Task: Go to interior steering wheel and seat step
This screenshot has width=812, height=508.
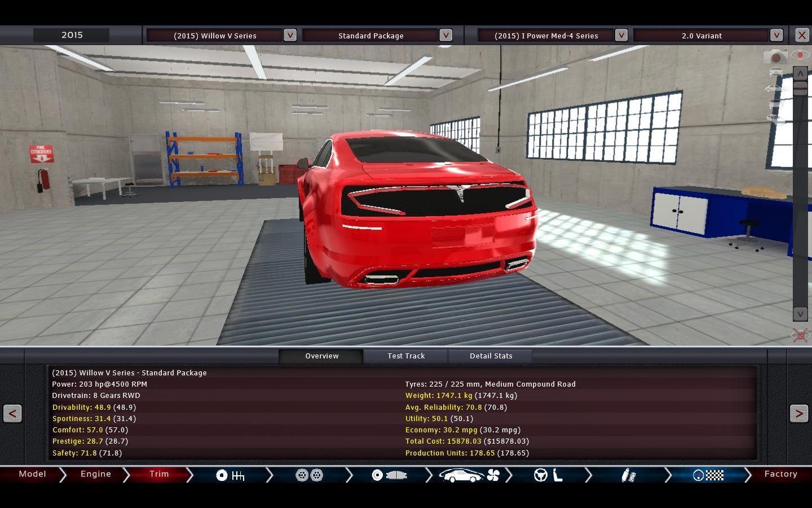Action: click(x=549, y=475)
